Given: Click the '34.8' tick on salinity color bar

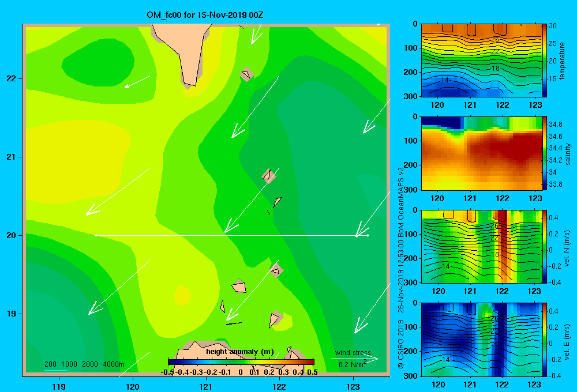Looking at the screenshot, I should pos(555,125).
